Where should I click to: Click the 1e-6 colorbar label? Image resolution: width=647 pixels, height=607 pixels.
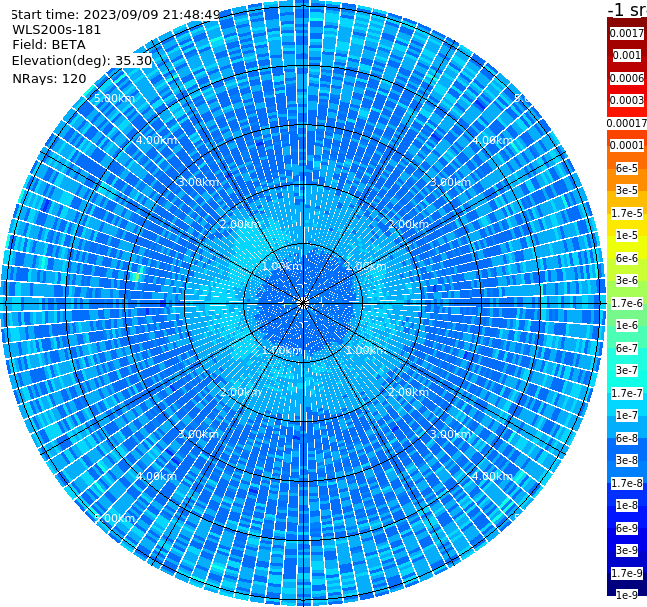click(x=627, y=325)
